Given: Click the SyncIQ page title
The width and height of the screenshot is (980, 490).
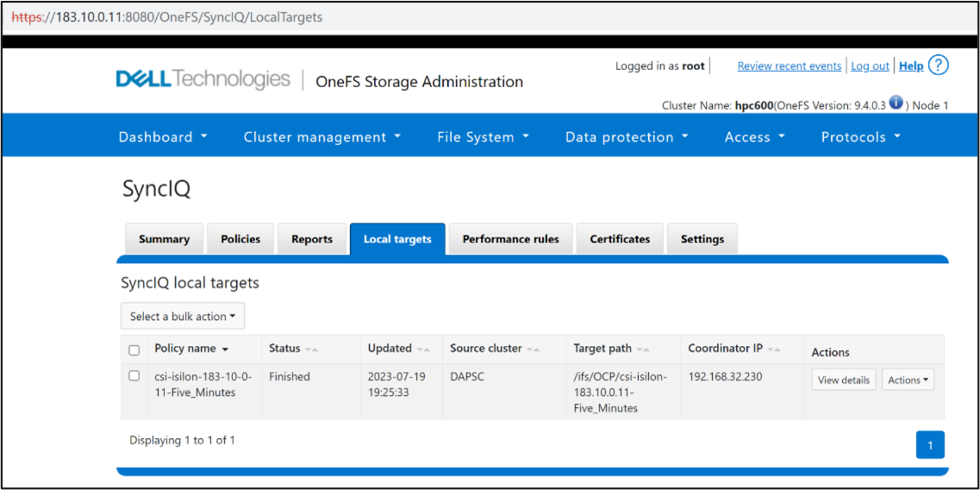Looking at the screenshot, I should coord(156,189).
